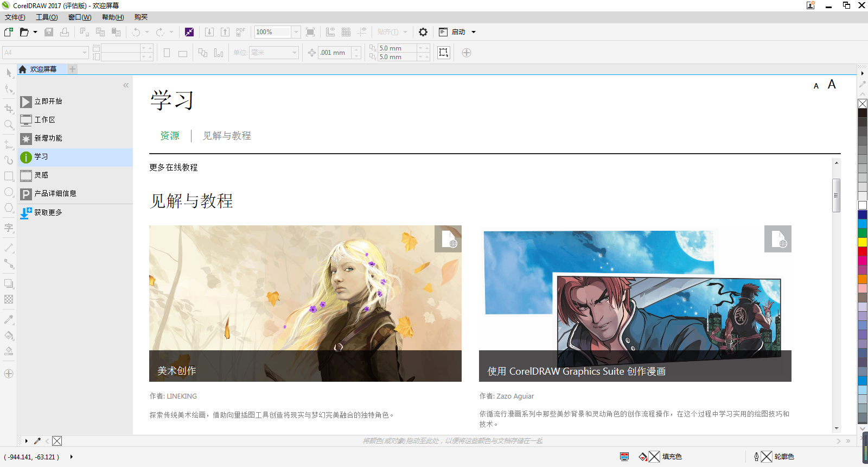Click the nudge distance .001 mm field
This screenshot has width=868, height=467.
pos(335,53)
